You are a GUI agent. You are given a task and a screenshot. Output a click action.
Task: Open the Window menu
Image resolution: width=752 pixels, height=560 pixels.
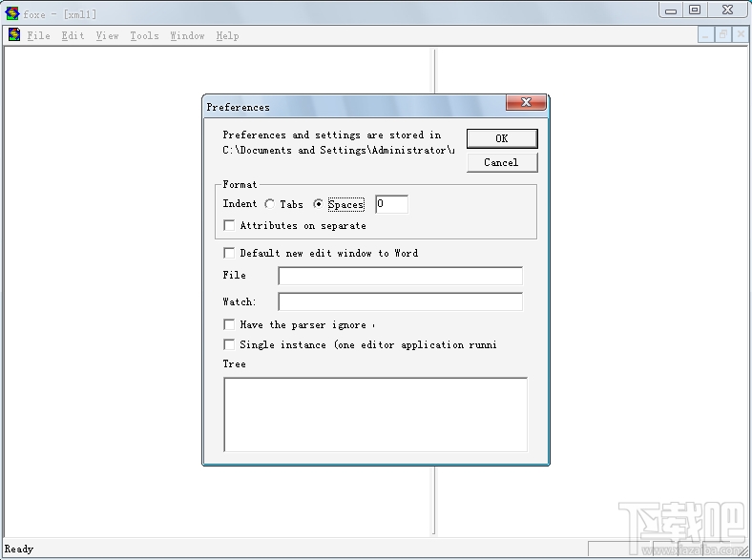pyautogui.click(x=187, y=35)
